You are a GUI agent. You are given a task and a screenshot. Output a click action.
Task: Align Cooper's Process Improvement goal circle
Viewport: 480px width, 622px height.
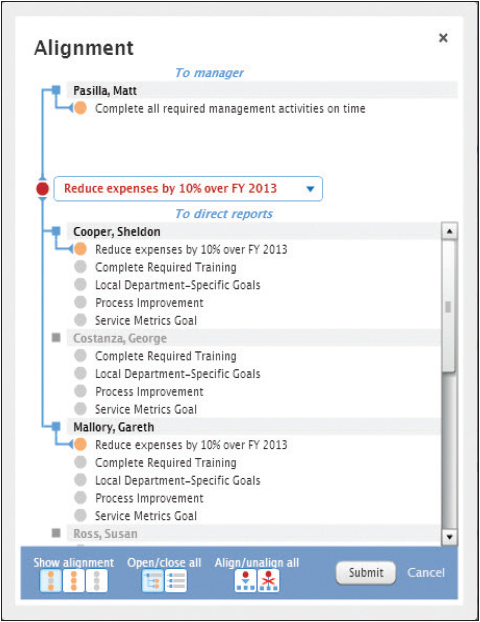click(x=80, y=302)
